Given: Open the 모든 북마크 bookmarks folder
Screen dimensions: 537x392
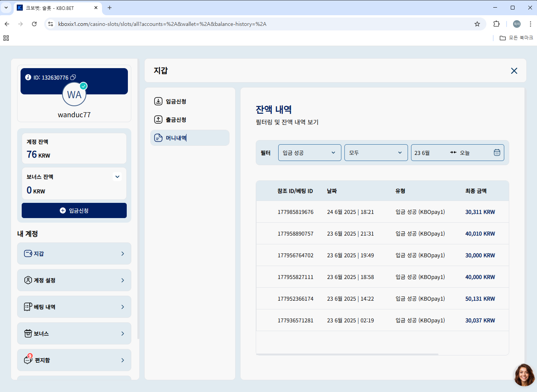Looking at the screenshot, I should (x=516, y=38).
